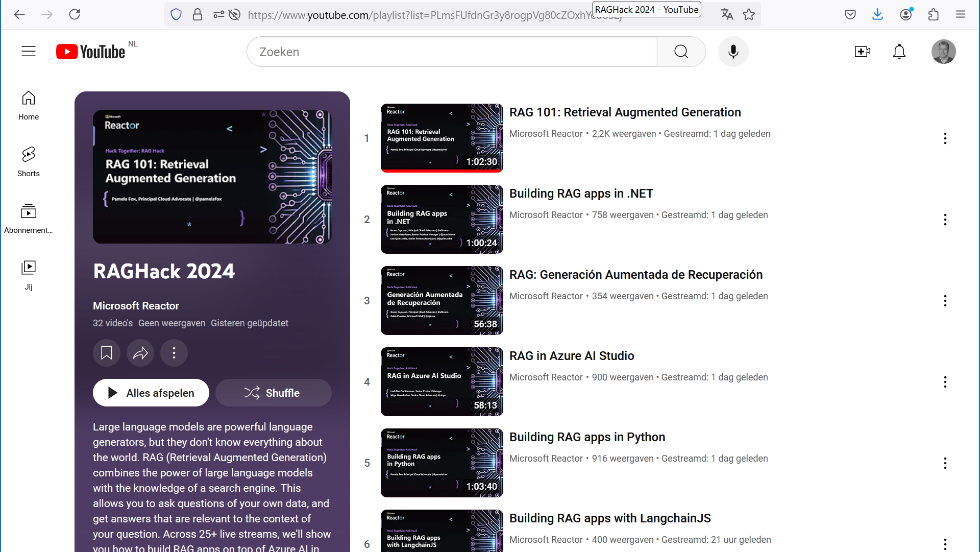This screenshot has width=980, height=552.
Task: Click the browser forward arrow
Action: coord(47,14)
